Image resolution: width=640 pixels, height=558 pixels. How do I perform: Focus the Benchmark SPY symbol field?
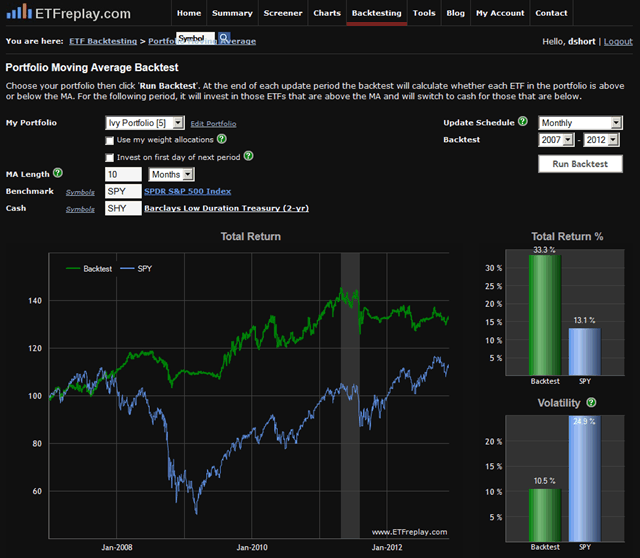click(123, 191)
